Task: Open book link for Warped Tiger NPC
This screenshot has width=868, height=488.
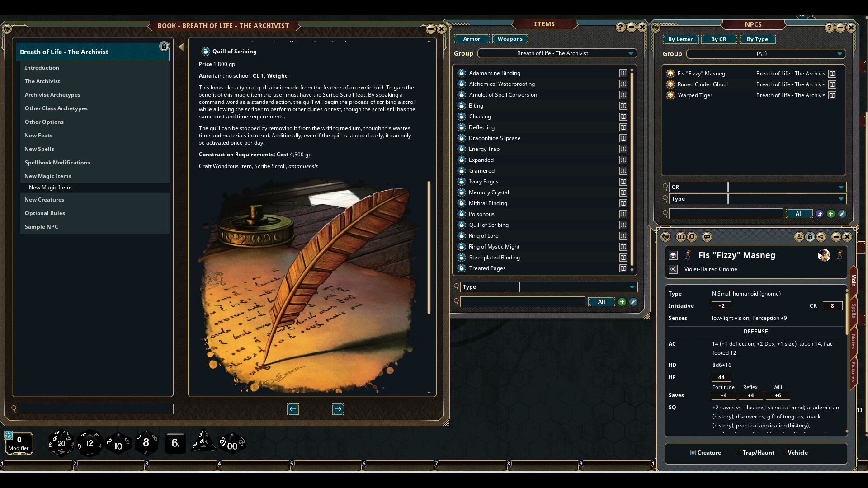Action: click(832, 95)
